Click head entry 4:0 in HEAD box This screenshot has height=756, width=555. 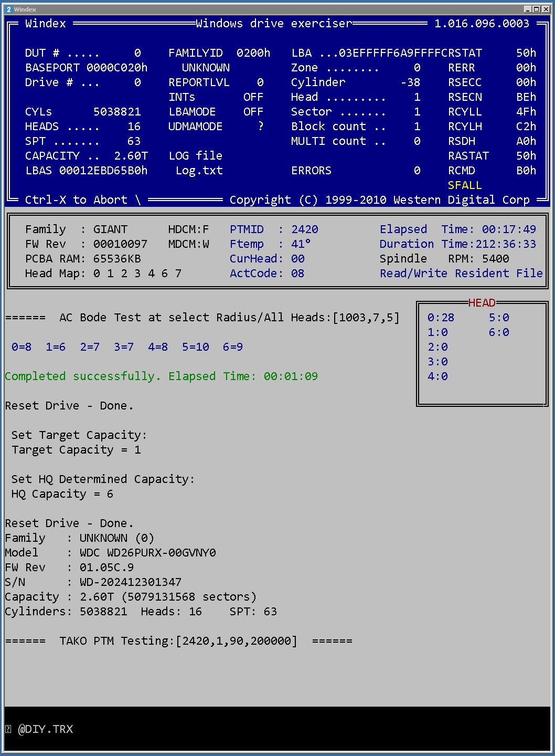point(437,376)
